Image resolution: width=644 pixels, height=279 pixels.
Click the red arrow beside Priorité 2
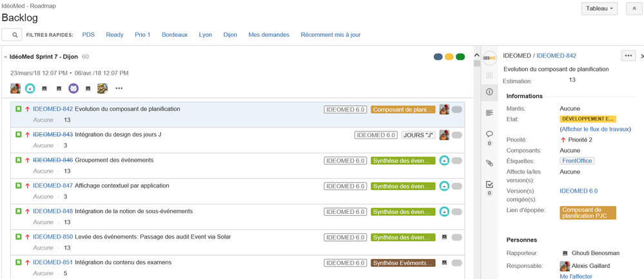click(563, 140)
